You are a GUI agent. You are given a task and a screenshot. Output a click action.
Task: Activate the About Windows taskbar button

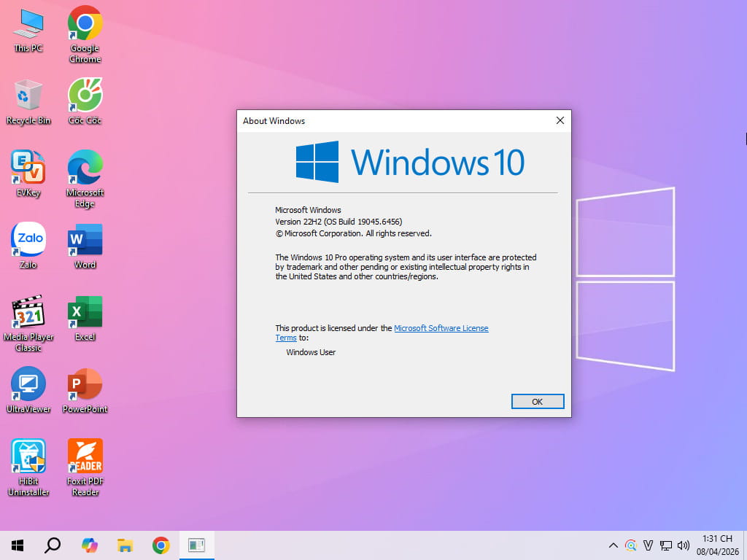[196, 545]
